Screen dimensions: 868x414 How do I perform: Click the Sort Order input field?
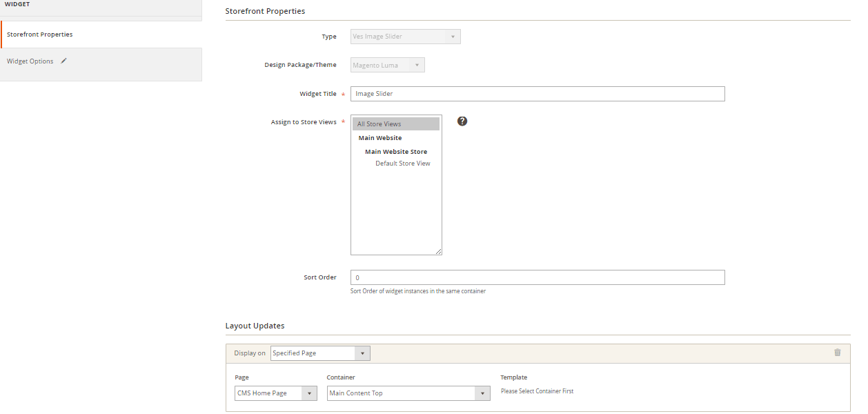coord(537,277)
